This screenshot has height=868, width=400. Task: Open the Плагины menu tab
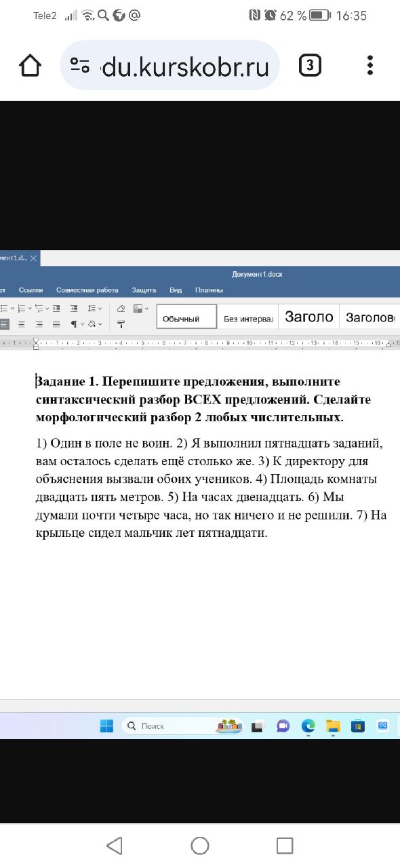209,290
